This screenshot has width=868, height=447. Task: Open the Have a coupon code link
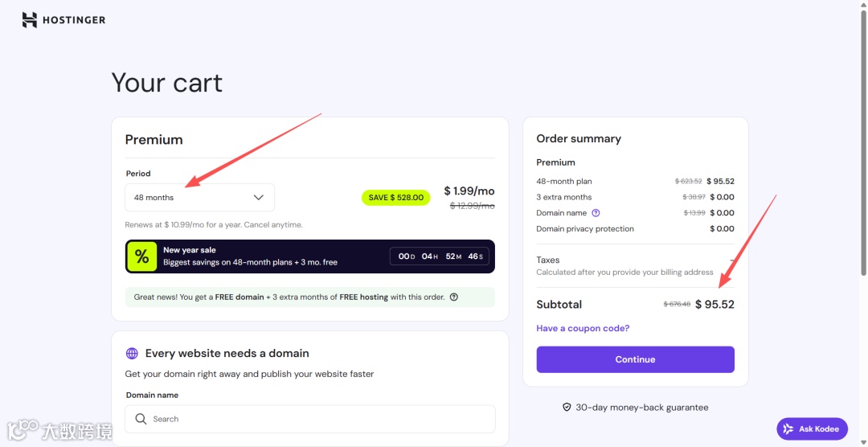coord(583,328)
